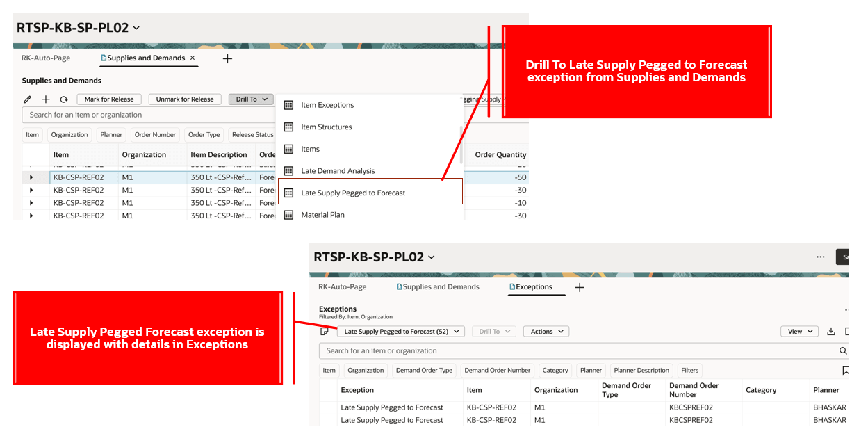Click the Planner filter chip in Supplies and Demands
Screen dimensions: 868x436
(111, 135)
